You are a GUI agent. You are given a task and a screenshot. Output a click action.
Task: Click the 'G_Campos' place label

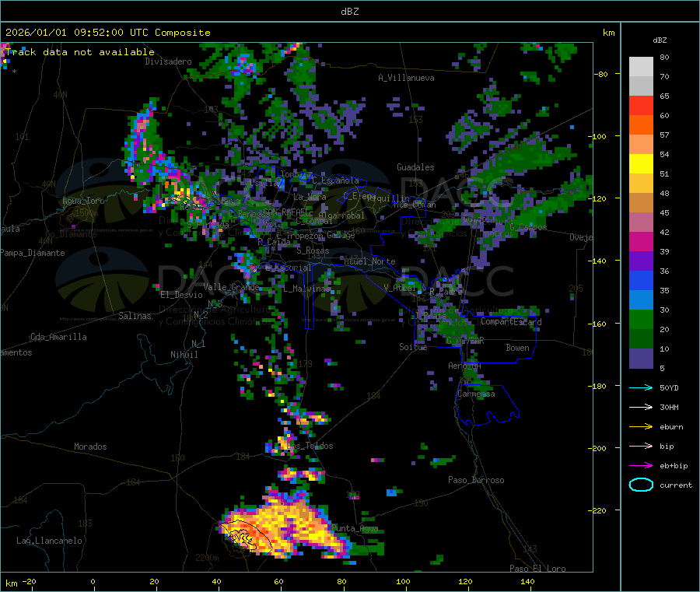[528, 227]
